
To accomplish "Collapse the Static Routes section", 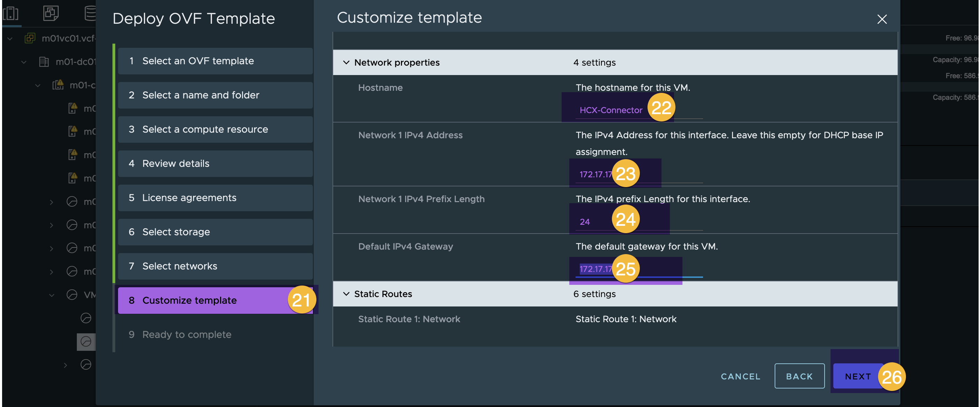I will click(346, 294).
